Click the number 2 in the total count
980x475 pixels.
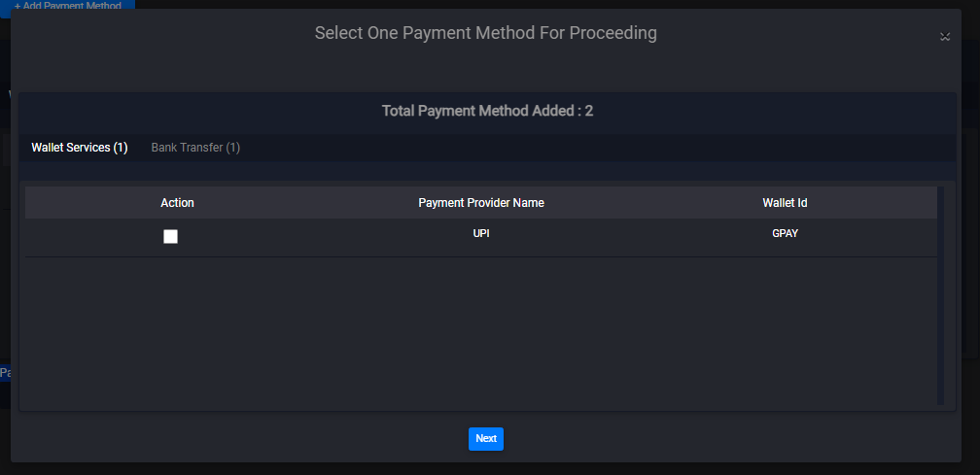click(589, 111)
